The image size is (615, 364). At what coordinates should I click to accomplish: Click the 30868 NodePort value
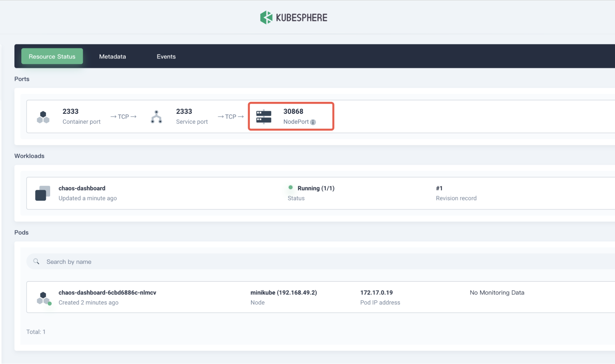(293, 111)
